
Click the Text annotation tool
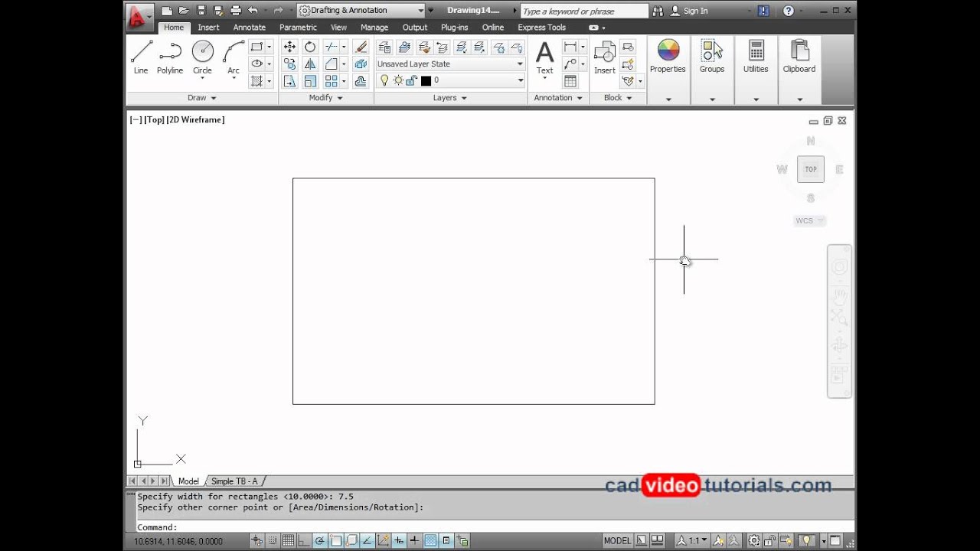coord(544,58)
